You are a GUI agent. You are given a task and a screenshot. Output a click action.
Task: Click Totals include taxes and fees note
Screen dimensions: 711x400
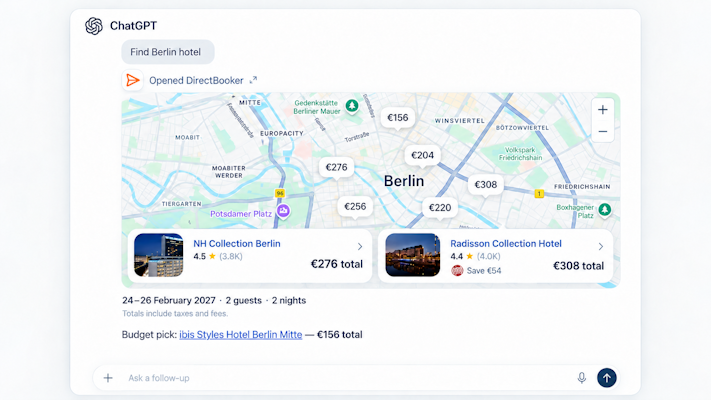[175, 313]
